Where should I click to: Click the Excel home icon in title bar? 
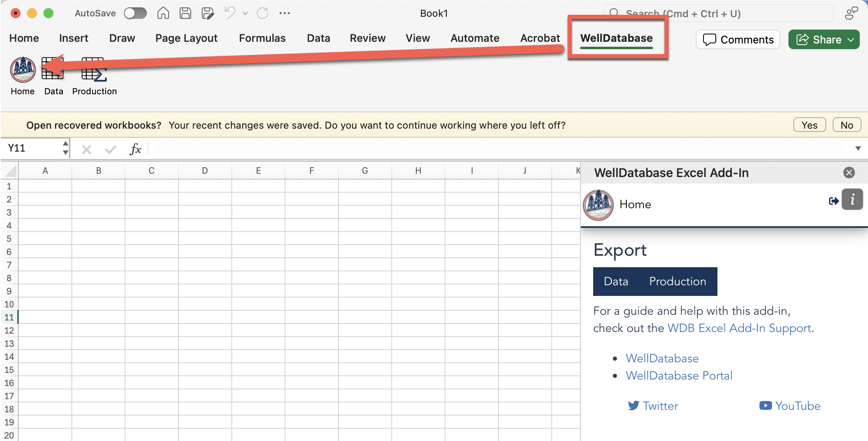point(163,14)
